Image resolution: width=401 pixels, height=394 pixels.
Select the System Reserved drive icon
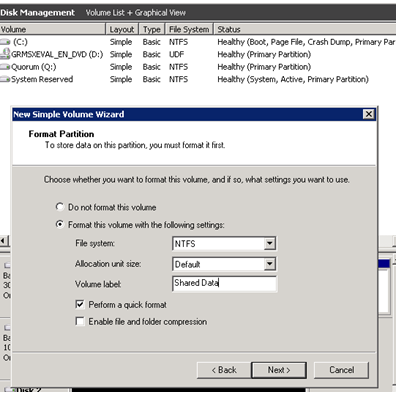point(5,79)
